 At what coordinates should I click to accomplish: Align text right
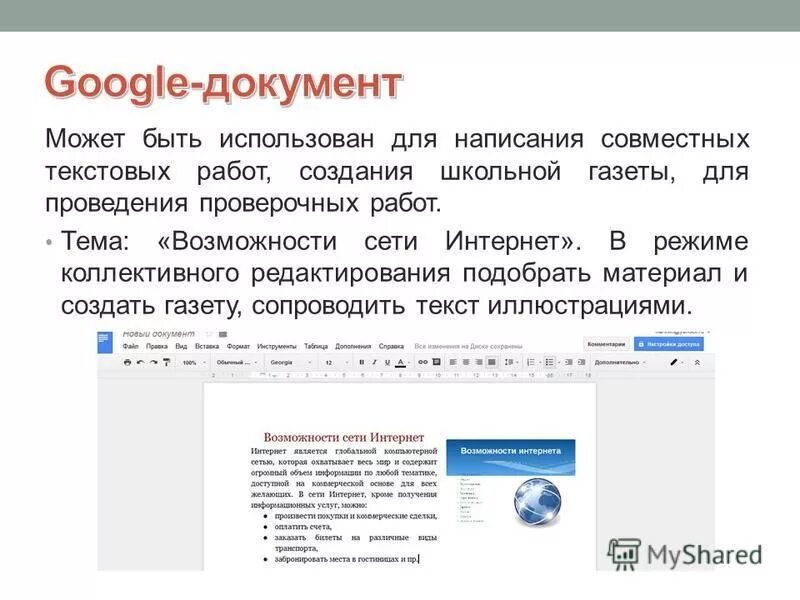click(479, 362)
